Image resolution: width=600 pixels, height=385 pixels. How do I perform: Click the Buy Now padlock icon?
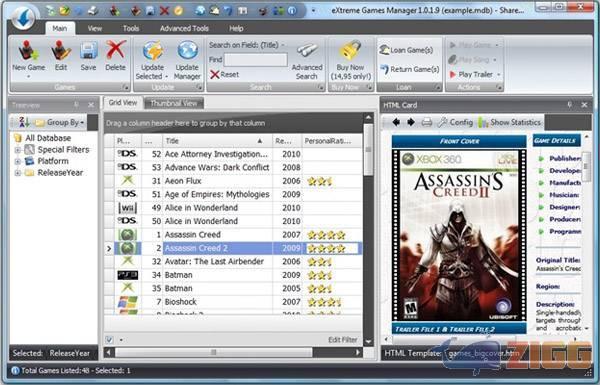click(x=351, y=50)
